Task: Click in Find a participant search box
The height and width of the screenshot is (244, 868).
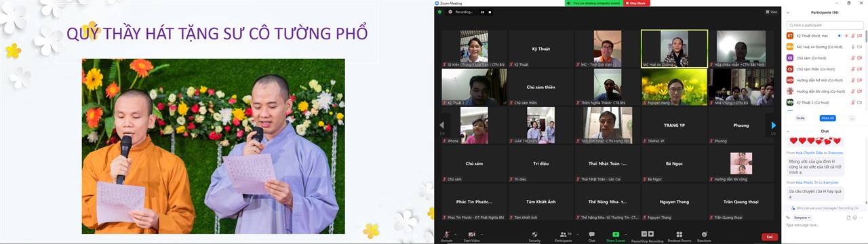Action: (825, 25)
